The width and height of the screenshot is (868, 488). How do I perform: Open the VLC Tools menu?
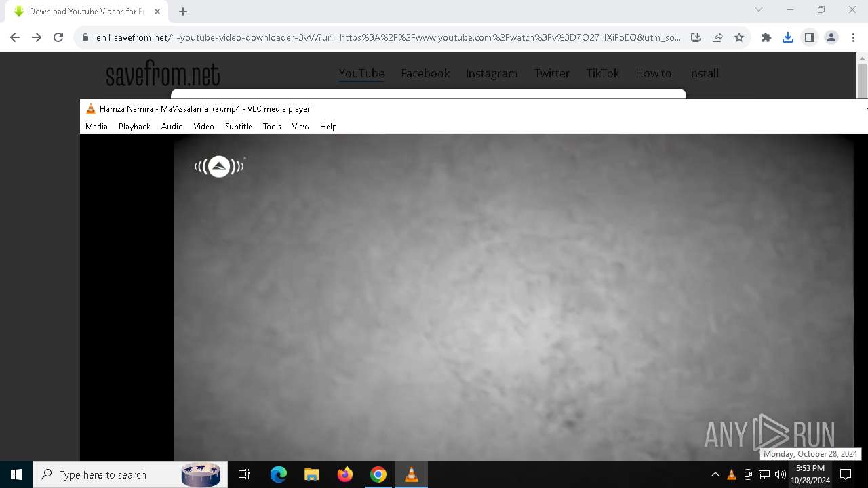pos(272,127)
